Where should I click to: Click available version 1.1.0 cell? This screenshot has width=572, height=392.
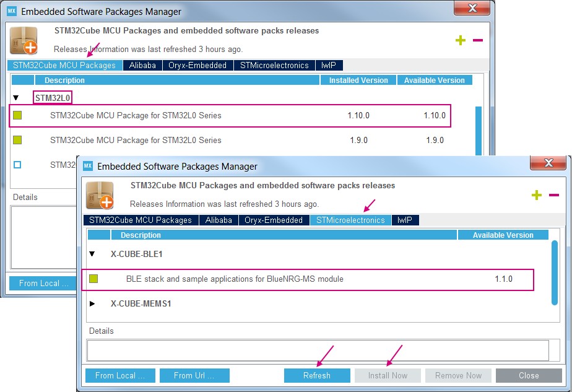pyautogui.click(x=503, y=279)
